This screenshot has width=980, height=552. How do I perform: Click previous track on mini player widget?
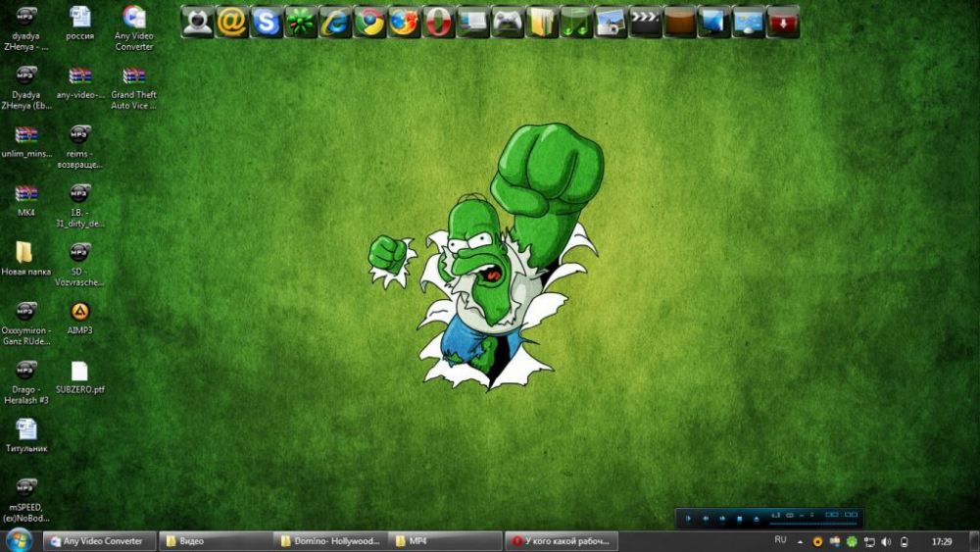(706, 519)
